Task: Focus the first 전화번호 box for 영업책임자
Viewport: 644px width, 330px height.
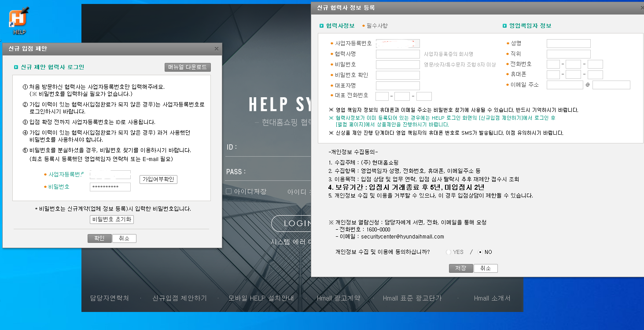Action: [x=553, y=65]
